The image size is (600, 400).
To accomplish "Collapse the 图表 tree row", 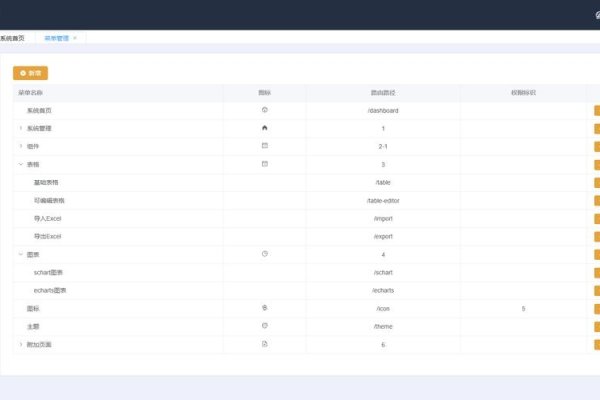I will [20, 254].
